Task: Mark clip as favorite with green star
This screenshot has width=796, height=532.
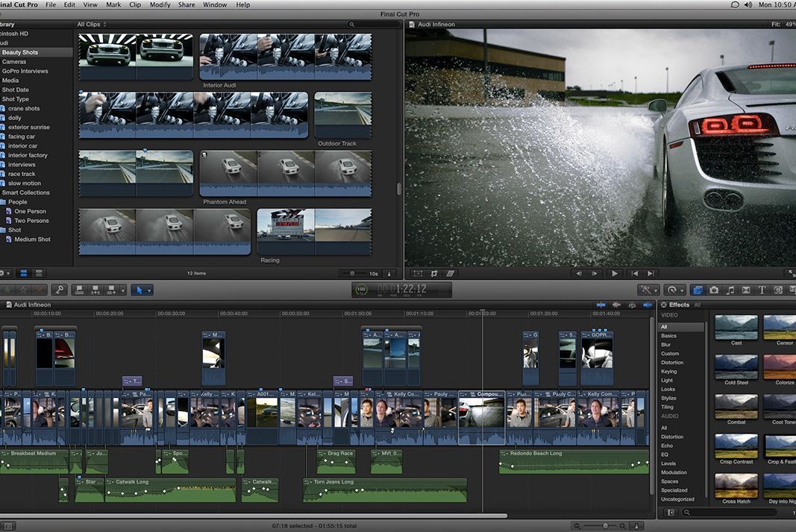Action: pos(8,290)
